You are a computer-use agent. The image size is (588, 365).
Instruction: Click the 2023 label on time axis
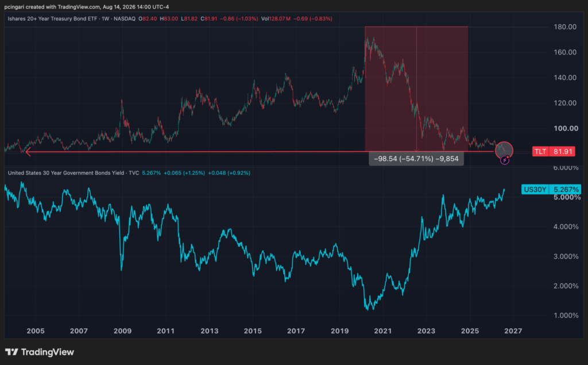pyautogui.click(x=427, y=331)
